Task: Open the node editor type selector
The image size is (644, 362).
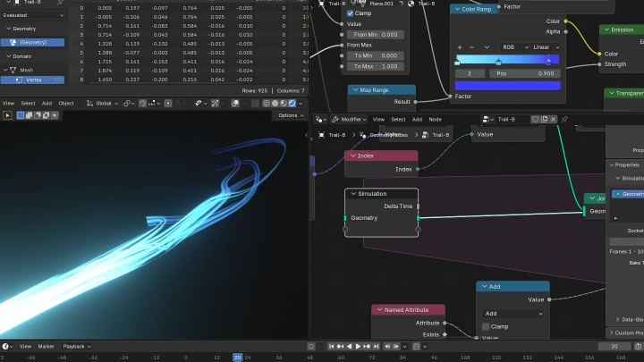Action: tap(320, 120)
